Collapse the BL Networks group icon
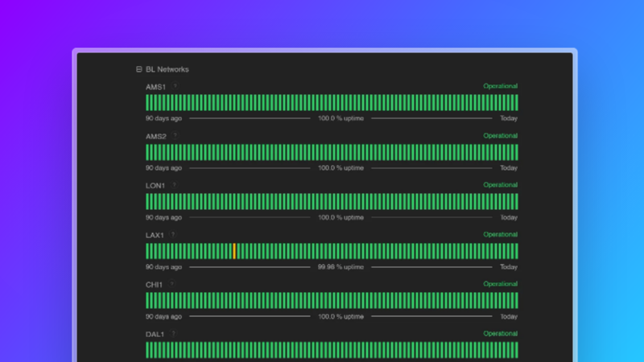The height and width of the screenshot is (362, 644). pyautogui.click(x=139, y=70)
